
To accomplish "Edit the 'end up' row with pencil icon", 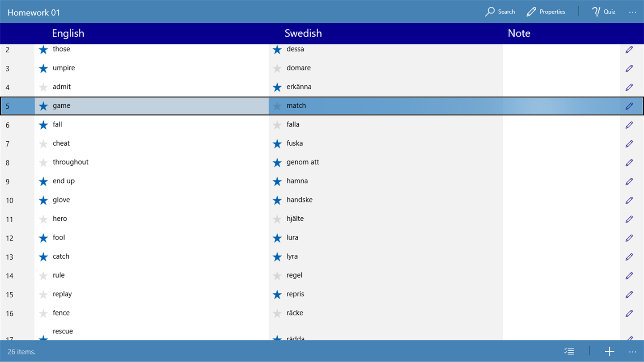I will (629, 181).
